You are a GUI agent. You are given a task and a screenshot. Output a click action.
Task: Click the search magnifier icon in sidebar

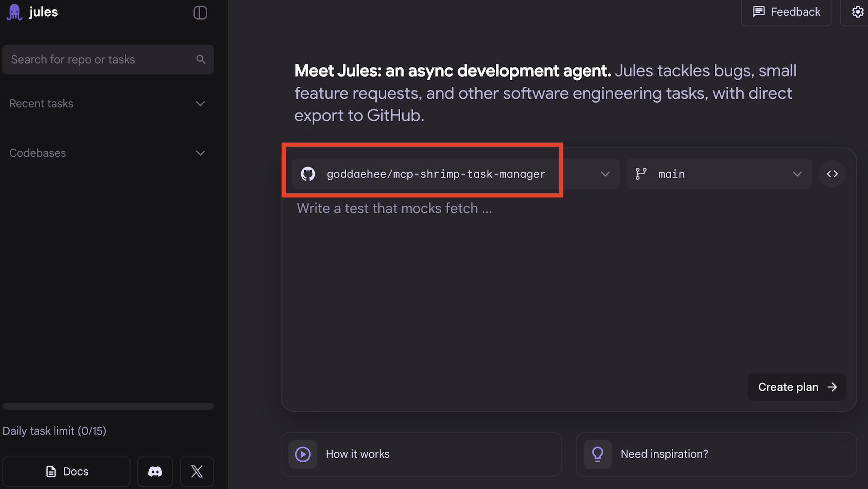click(x=201, y=60)
